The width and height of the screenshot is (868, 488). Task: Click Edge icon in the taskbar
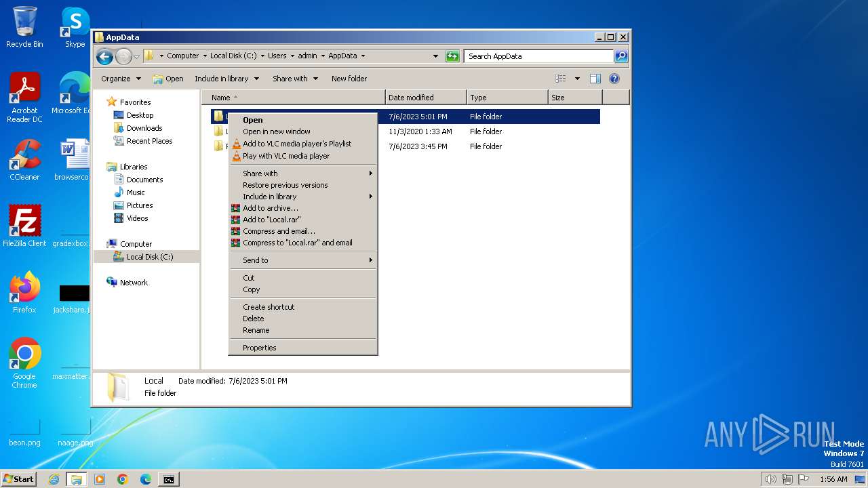pyautogui.click(x=146, y=479)
